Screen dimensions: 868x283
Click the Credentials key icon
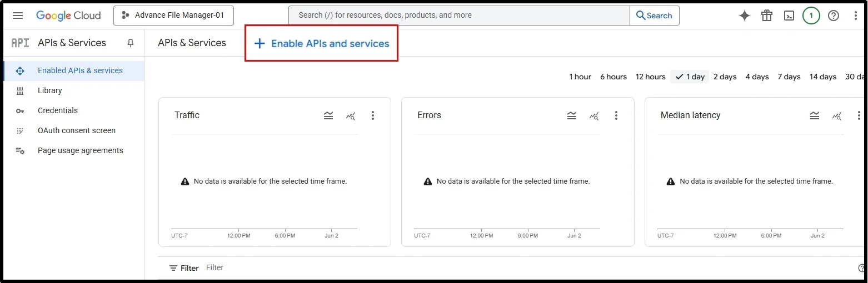(20, 111)
